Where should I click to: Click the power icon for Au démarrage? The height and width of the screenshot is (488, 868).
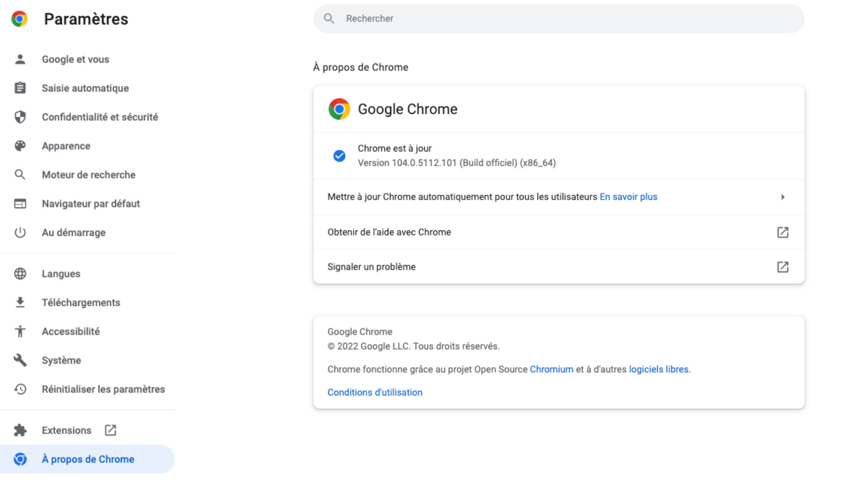[20, 232]
